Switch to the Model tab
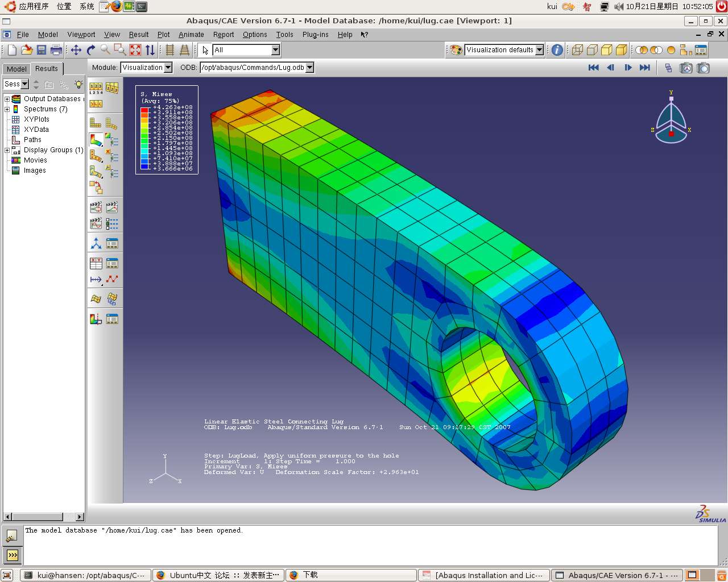 [16, 69]
